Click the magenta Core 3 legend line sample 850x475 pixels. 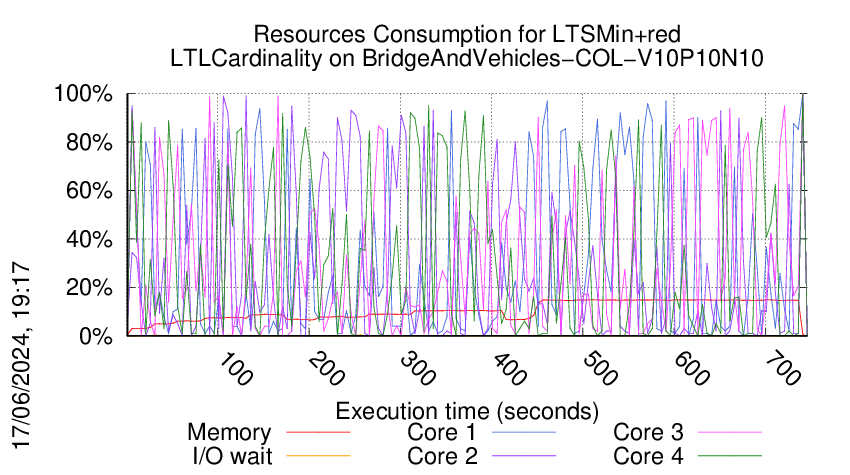(x=730, y=432)
